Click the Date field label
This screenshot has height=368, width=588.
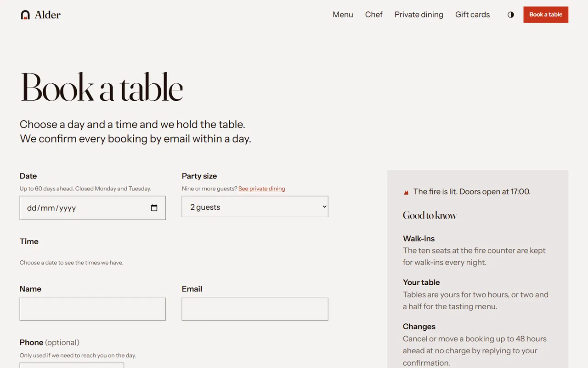click(28, 176)
